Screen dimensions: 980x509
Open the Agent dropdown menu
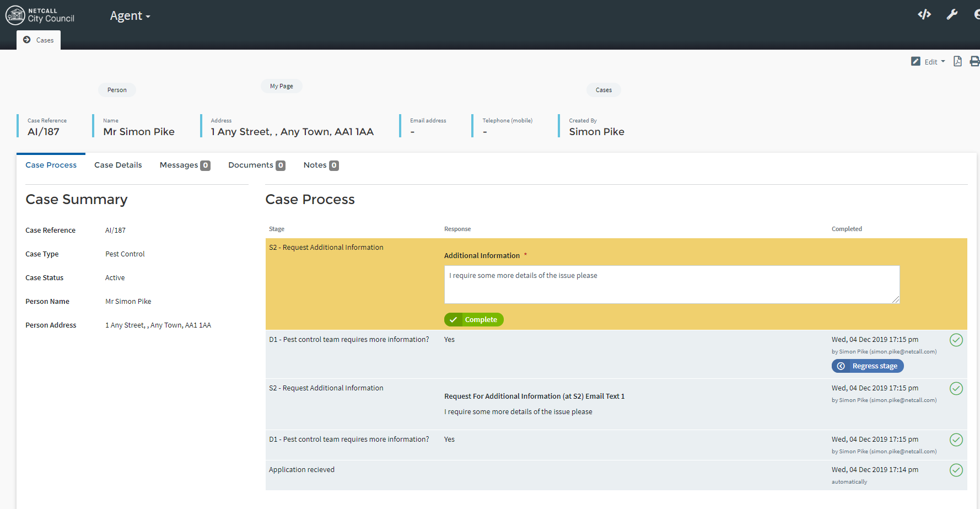(130, 16)
